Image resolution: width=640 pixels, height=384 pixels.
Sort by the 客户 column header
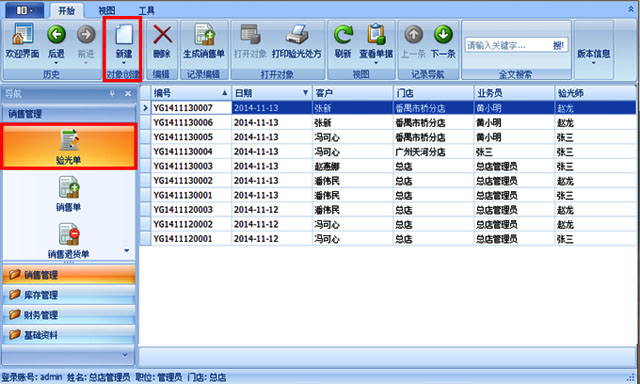click(352, 93)
